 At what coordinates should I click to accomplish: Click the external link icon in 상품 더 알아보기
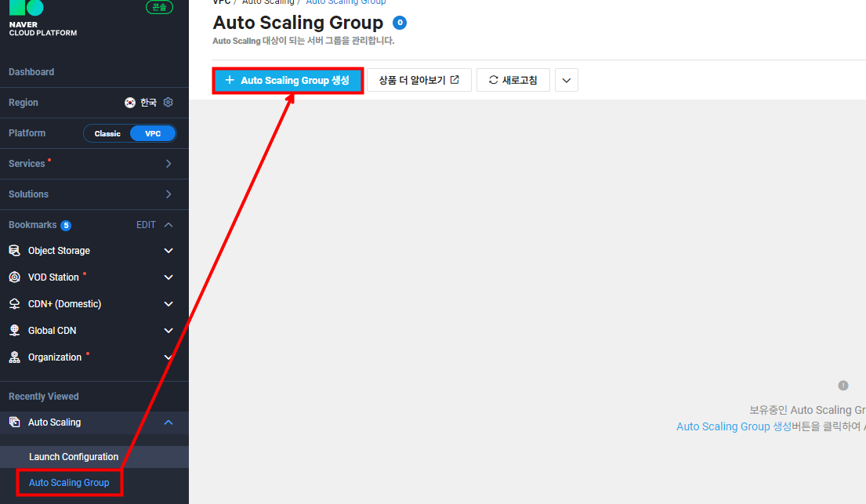pyautogui.click(x=455, y=80)
